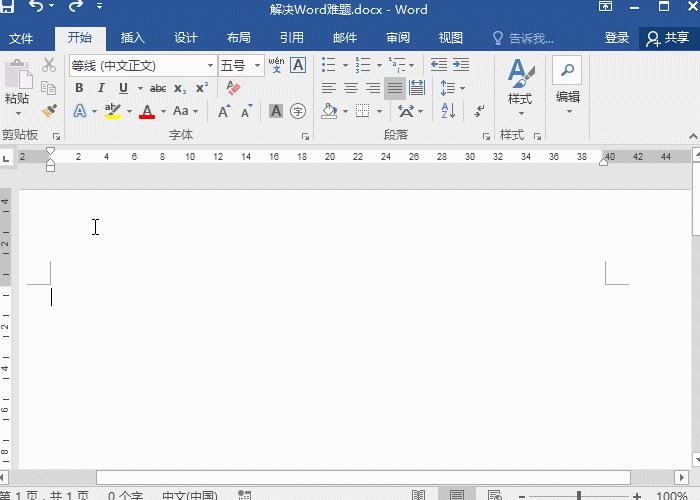The width and height of the screenshot is (700, 500).
Task: Click the 告诉我 search field
Action: tap(523, 38)
